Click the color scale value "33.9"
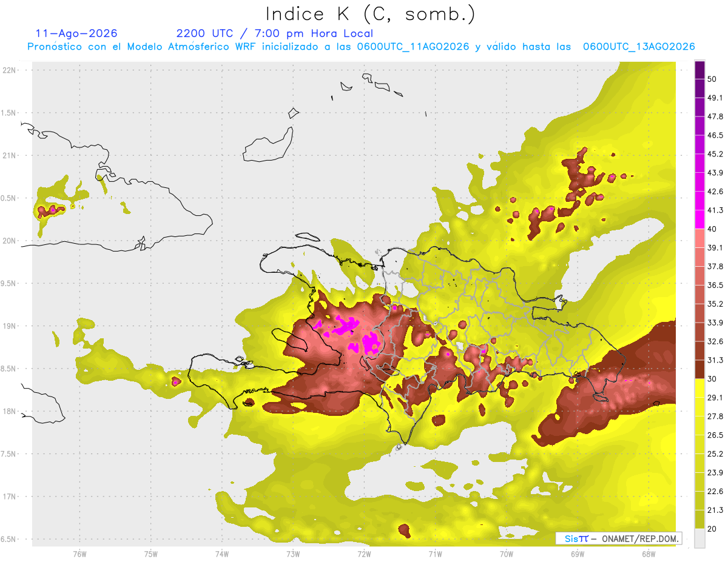728x562 pixels. (715, 323)
